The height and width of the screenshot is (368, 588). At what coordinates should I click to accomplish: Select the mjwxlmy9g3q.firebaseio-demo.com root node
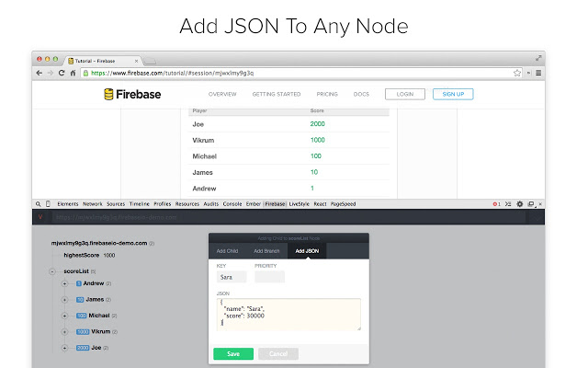(x=99, y=243)
